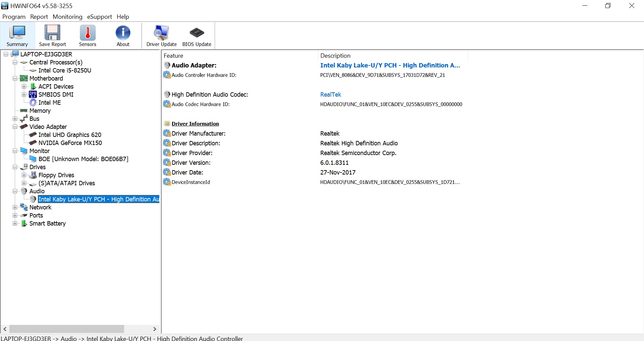Click the Driver Information folder icon
The image size is (644, 341).
tap(167, 124)
